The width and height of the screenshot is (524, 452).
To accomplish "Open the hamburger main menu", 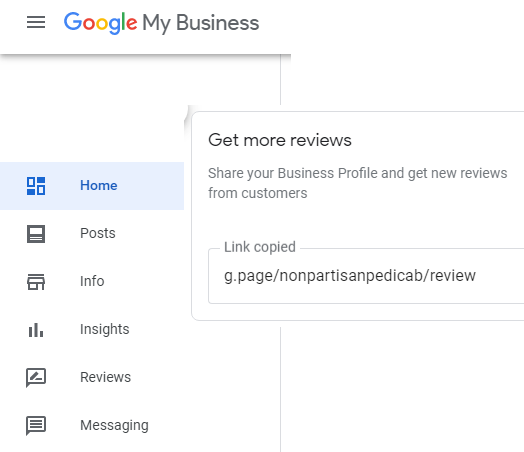I will (x=36, y=22).
